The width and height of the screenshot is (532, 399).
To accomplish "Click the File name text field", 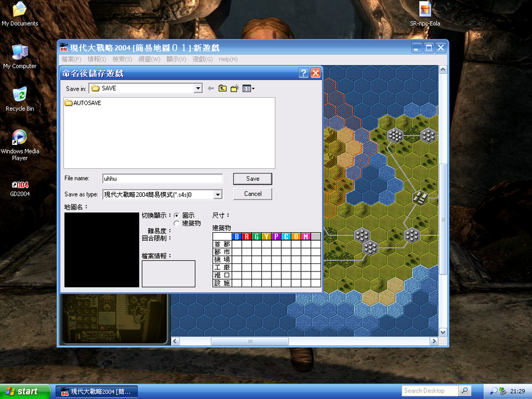I will click(x=162, y=178).
